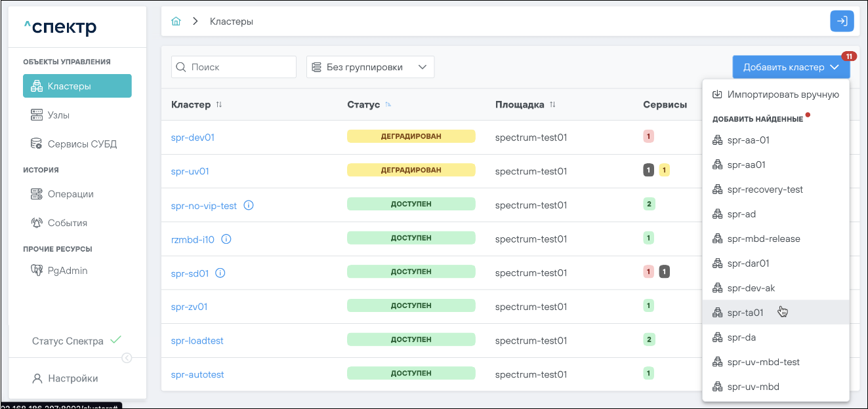Choose spr-ta01 from found clusters
The image size is (868, 409).
[x=745, y=313]
